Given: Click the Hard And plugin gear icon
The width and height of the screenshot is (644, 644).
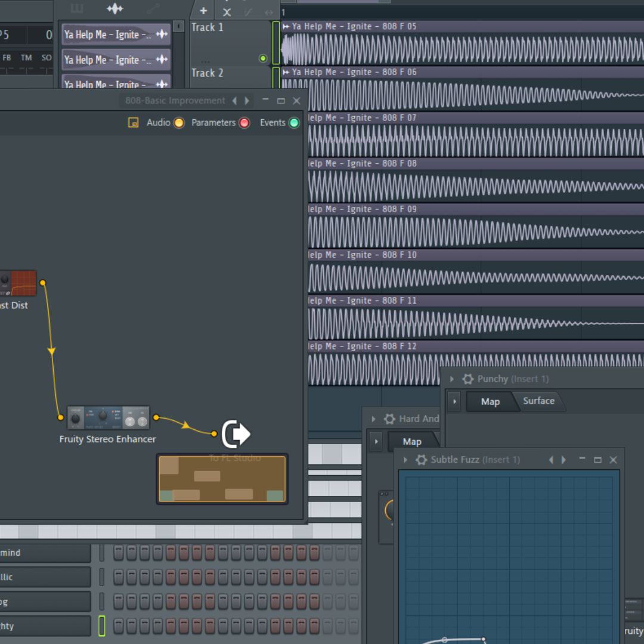Looking at the screenshot, I should pos(389,419).
